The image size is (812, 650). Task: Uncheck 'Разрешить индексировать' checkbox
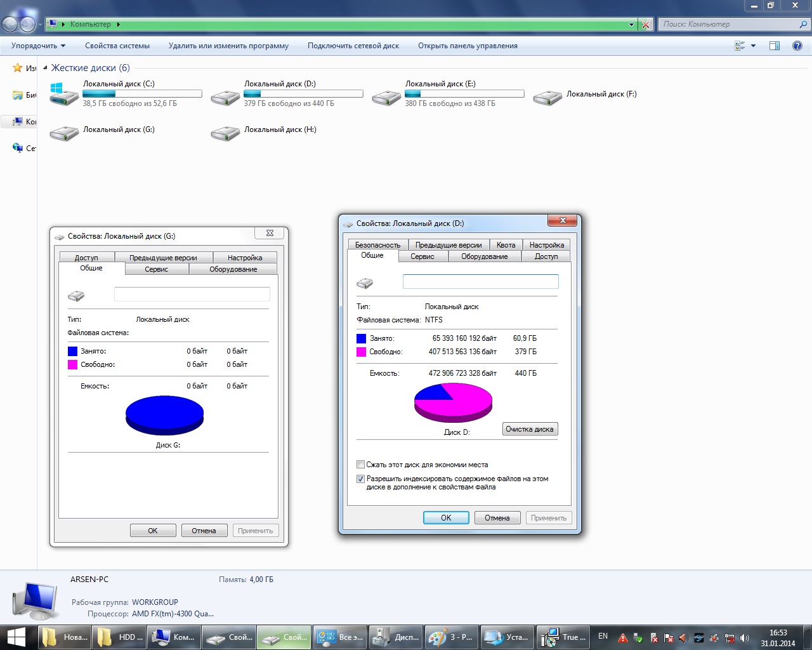(360, 479)
